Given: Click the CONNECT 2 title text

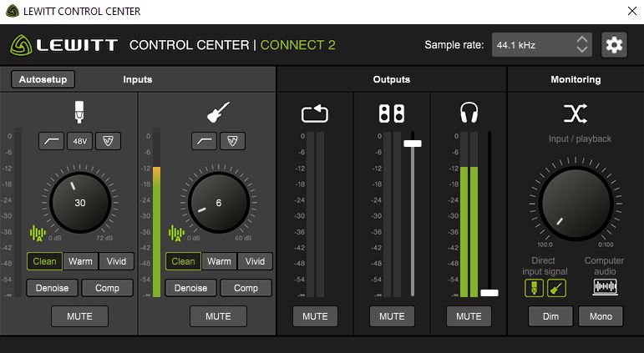Looking at the screenshot, I should [297, 45].
